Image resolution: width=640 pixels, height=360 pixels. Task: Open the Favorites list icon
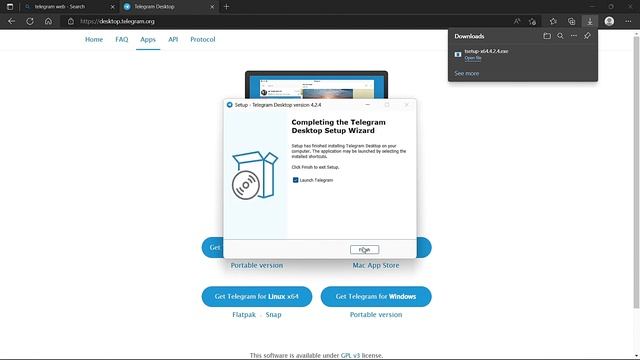point(553,21)
